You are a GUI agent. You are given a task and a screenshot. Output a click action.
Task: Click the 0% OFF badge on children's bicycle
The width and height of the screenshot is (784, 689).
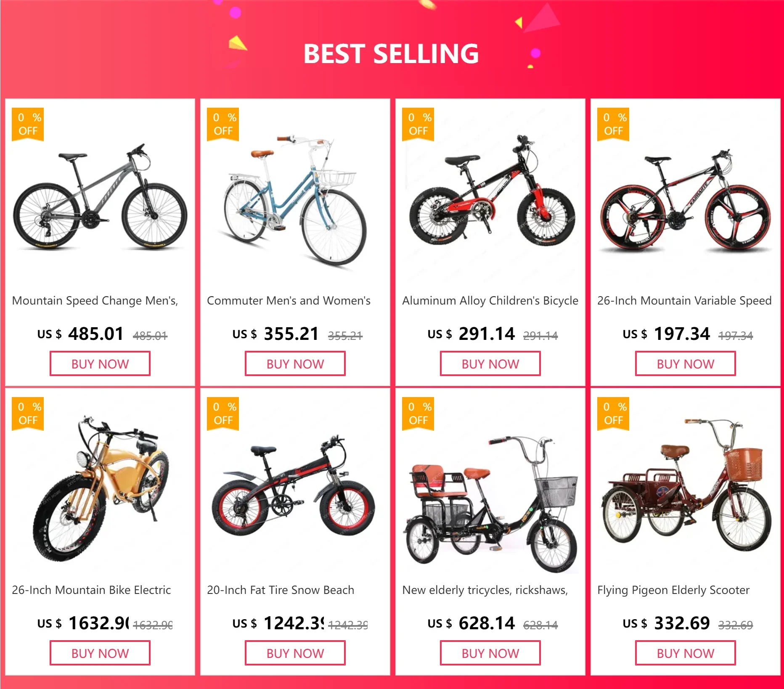click(x=418, y=124)
